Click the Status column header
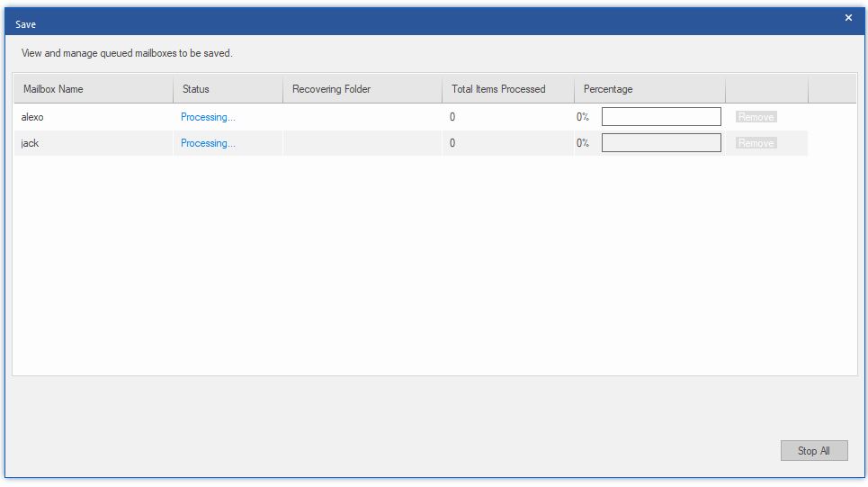The image size is (868, 487). tap(195, 89)
